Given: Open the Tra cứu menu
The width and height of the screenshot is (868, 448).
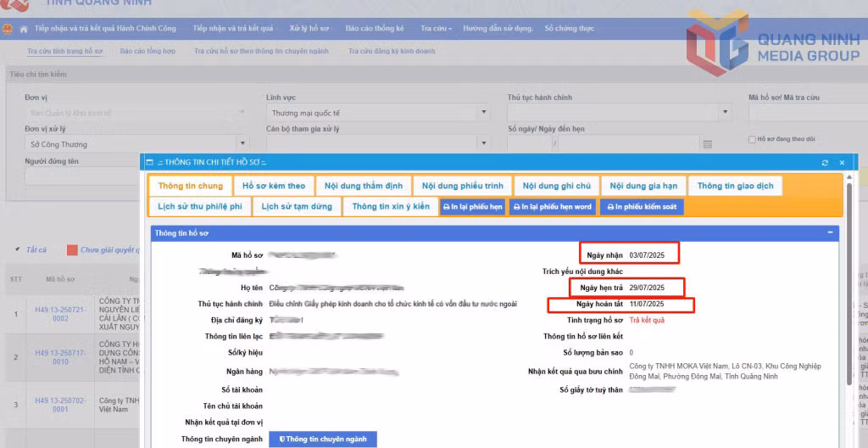Looking at the screenshot, I should 437,28.
